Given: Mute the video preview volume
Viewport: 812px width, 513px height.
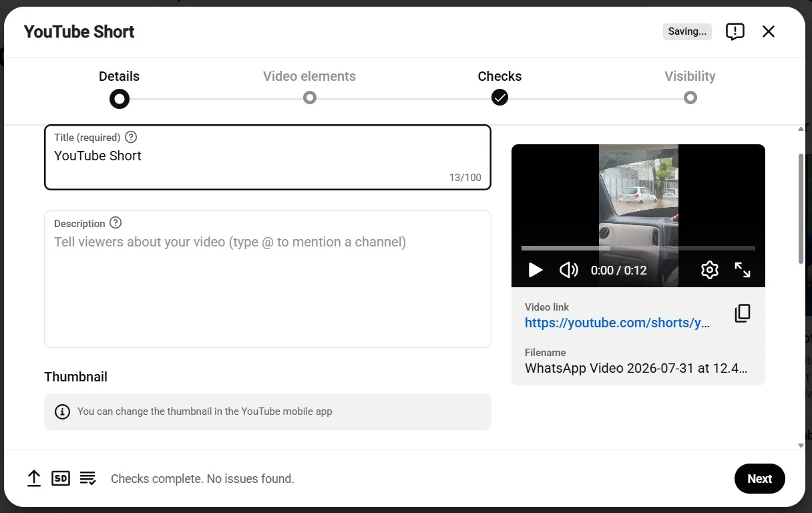Looking at the screenshot, I should [569, 270].
